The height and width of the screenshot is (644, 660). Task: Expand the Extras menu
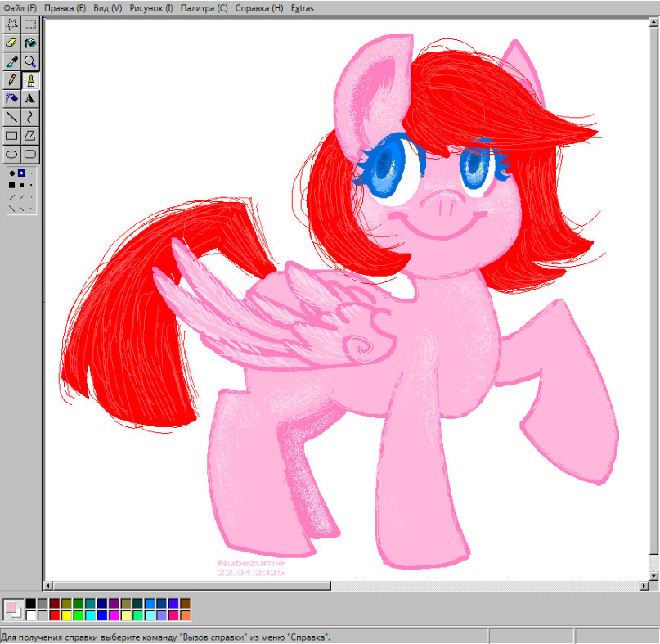[303, 8]
